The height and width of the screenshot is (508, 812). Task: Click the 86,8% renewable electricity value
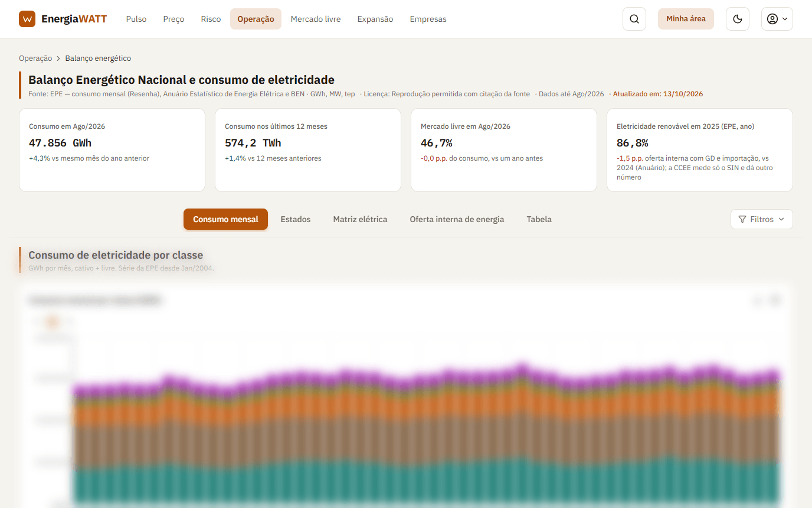pyautogui.click(x=633, y=143)
